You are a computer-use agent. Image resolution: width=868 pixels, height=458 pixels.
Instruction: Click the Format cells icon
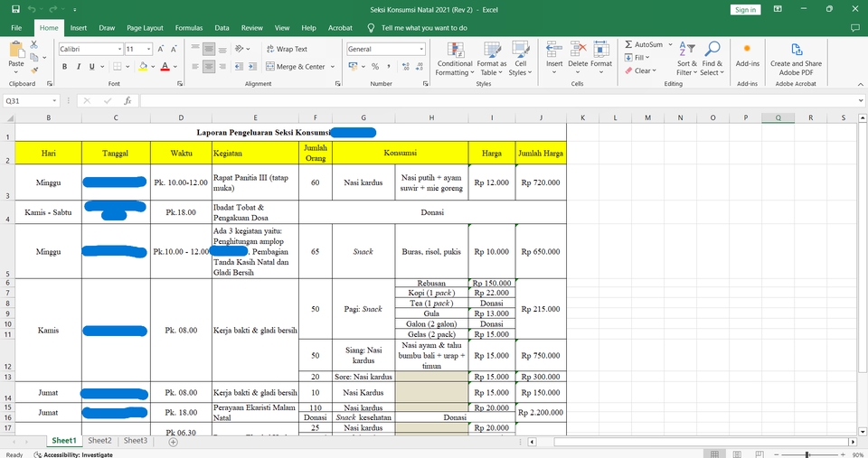tap(601, 50)
